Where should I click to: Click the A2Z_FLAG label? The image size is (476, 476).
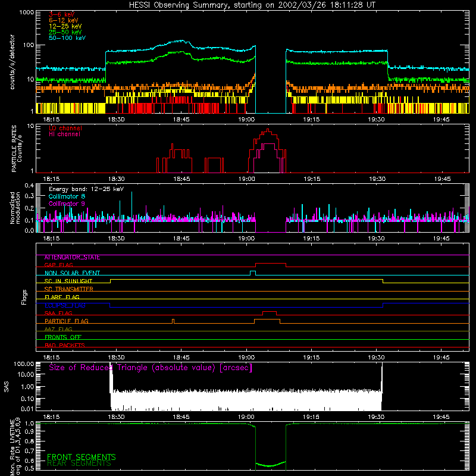58,329
